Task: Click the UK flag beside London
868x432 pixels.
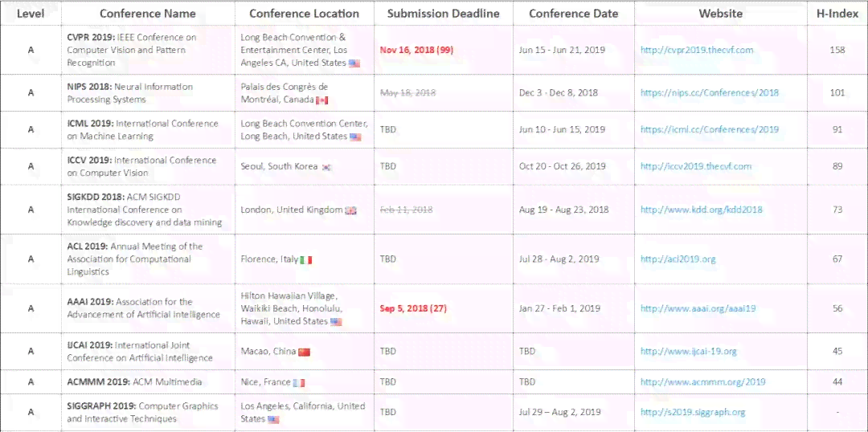Action: [x=351, y=210]
